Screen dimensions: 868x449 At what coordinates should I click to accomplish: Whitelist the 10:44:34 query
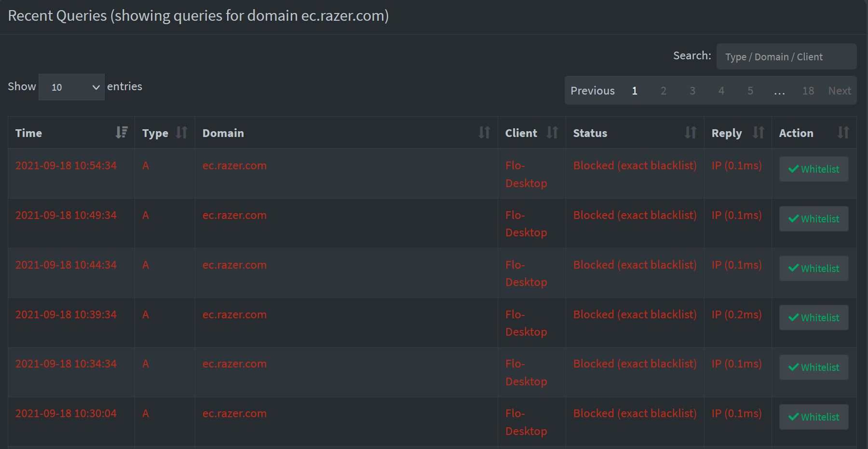[x=814, y=269]
